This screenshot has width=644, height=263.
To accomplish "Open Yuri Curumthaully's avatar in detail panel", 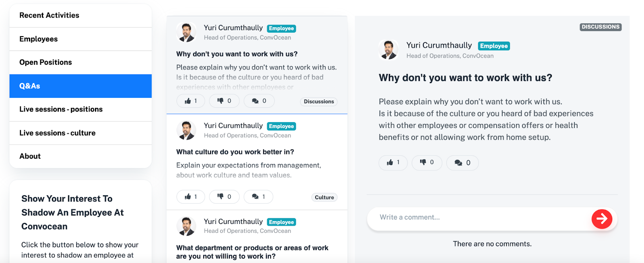I will (x=388, y=50).
